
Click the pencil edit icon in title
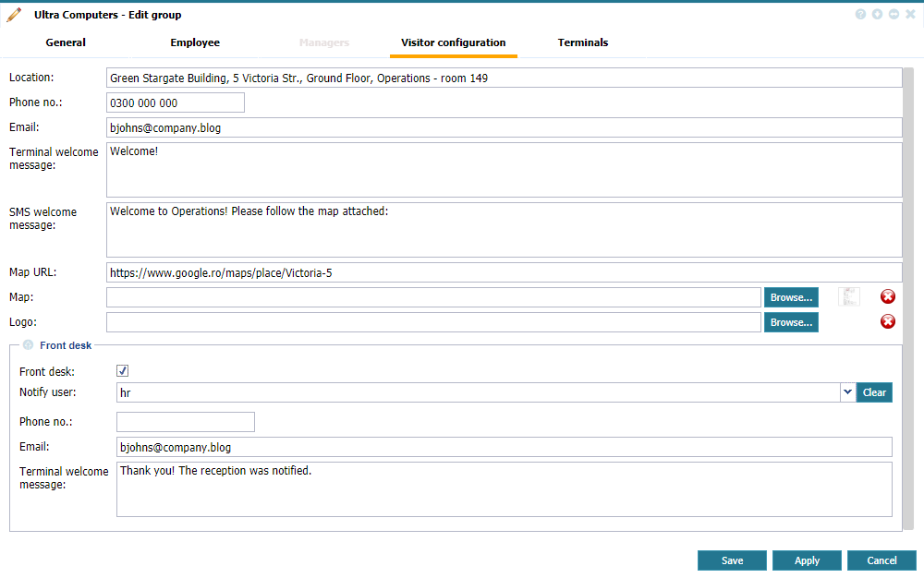click(15, 15)
